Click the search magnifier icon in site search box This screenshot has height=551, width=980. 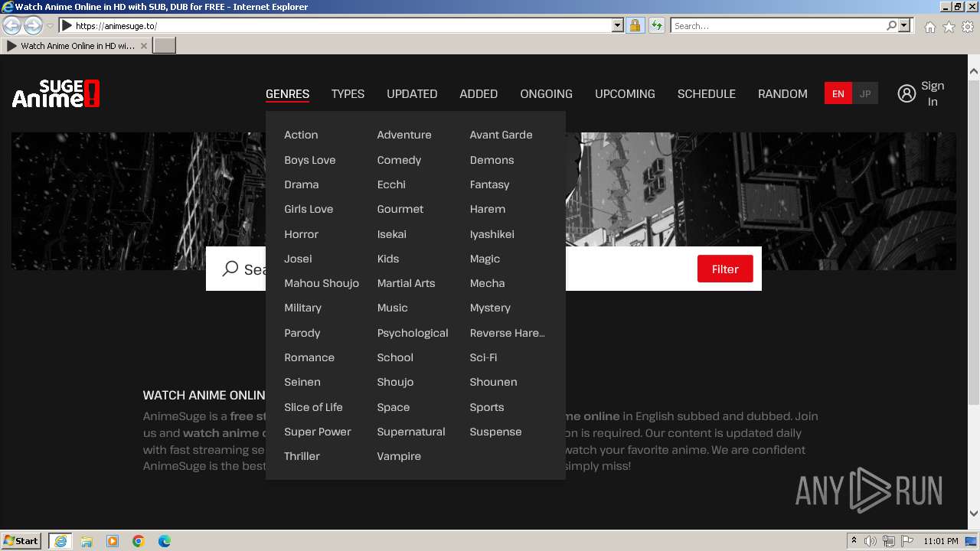pyautogui.click(x=230, y=269)
